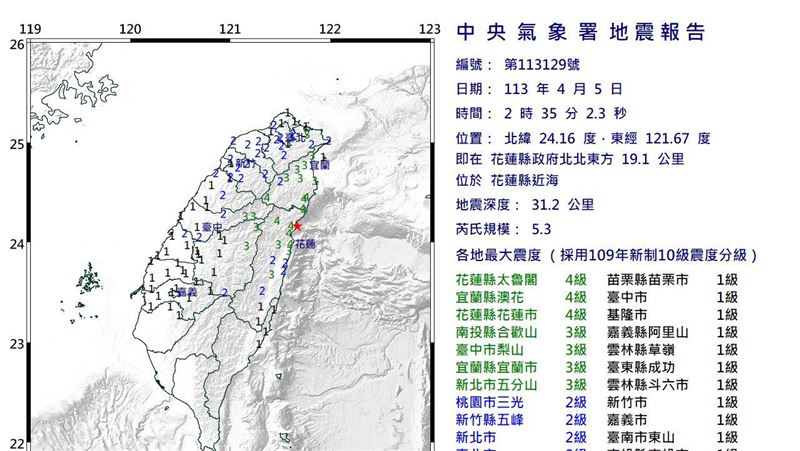Click the latitude tick label 25
The image size is (800, 451).
(17, 144)
